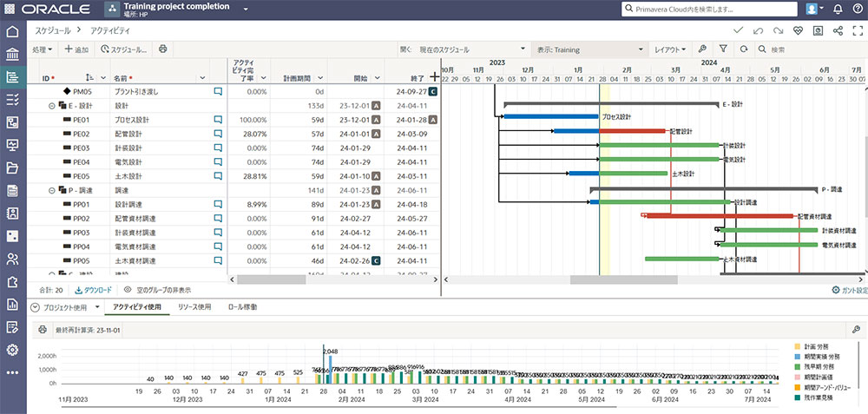Sort by the ID column sort icon
The width and height of the screenshot is (868, 414).
point(91,78)
